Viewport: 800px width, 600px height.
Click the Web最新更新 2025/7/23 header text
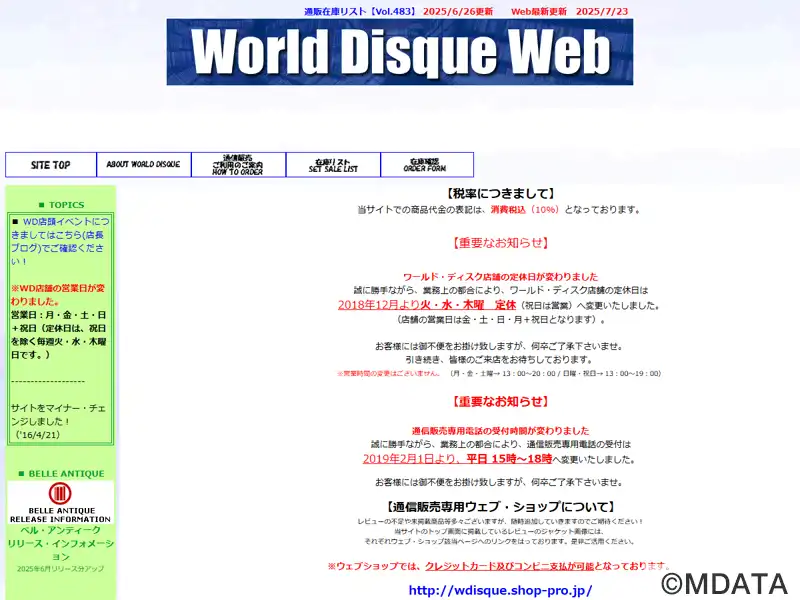[x=569, y=11]
